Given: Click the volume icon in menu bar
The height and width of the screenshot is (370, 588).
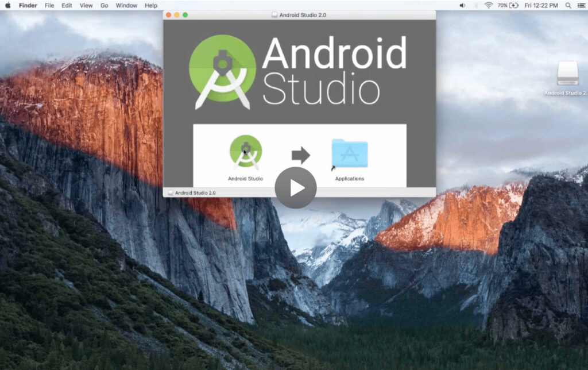Looking at the screenshot, I should pos(462,5).
